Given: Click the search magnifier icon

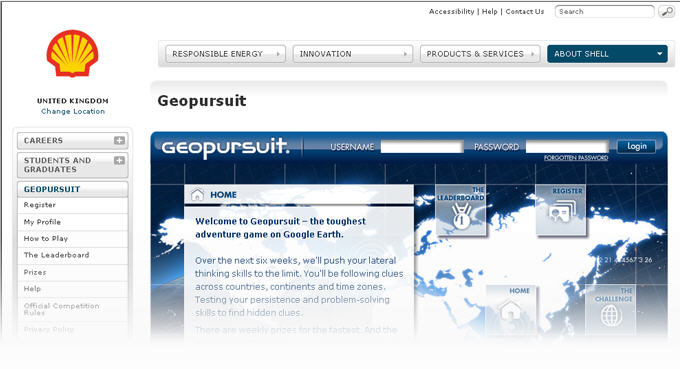Looking at the screenshot, I should point(666,12).
